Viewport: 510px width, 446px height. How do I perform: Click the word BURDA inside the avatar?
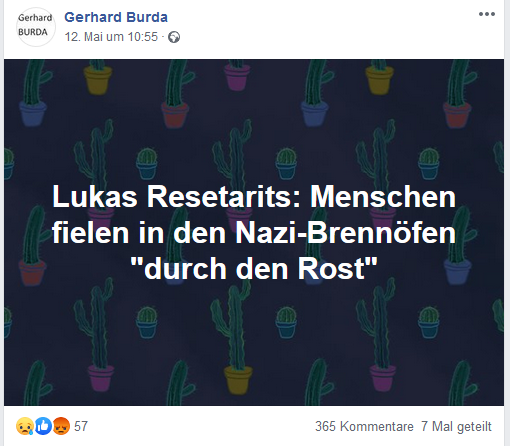tap(33, 32)
